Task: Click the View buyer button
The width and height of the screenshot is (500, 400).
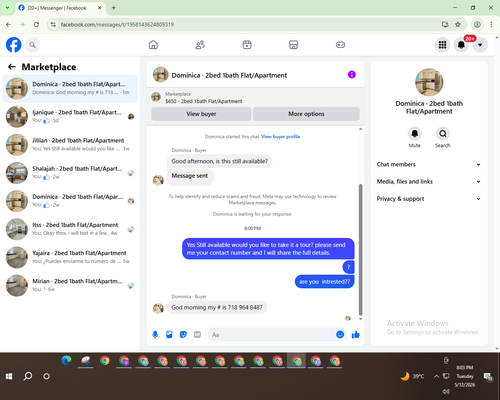Action: [x=201, y=114]
